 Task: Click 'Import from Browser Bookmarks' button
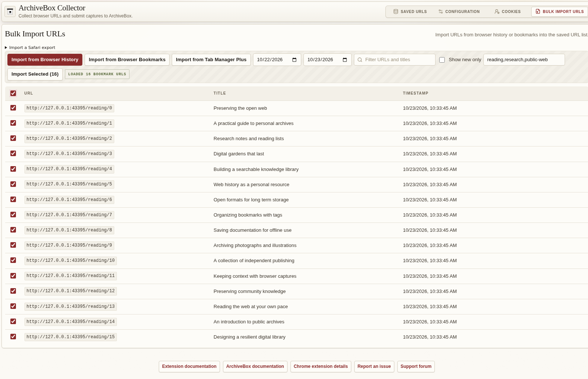tap(127, 60)
